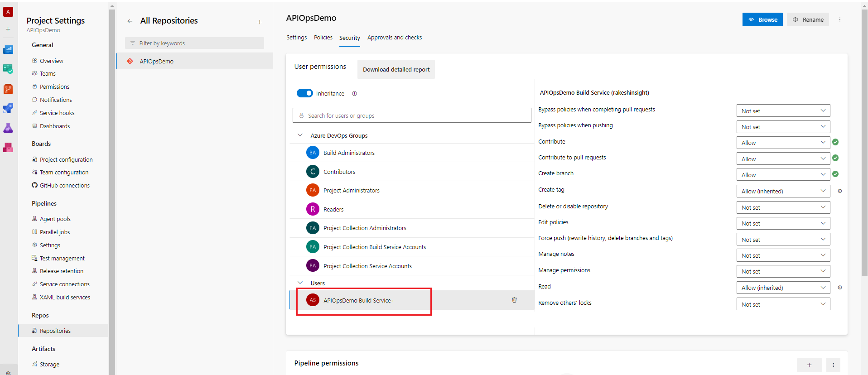Open Artifacts icon in left rail
This screenshot has width=868, height=375.
tap(8, 147)
